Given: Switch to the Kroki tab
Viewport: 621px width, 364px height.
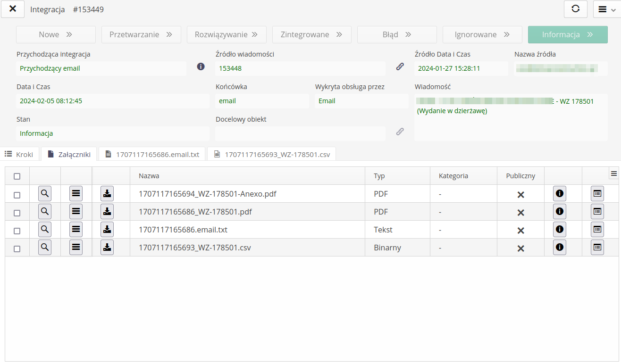Looking at the screenshot, I should 19,154.
